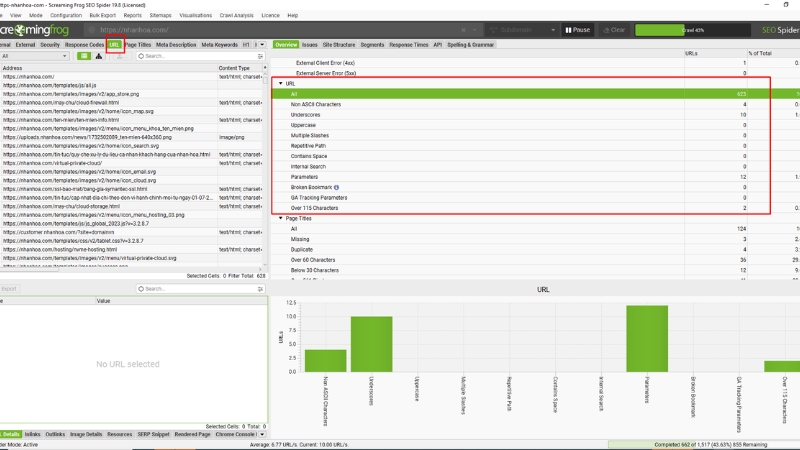Open the Segments tab

coord(372,45)
